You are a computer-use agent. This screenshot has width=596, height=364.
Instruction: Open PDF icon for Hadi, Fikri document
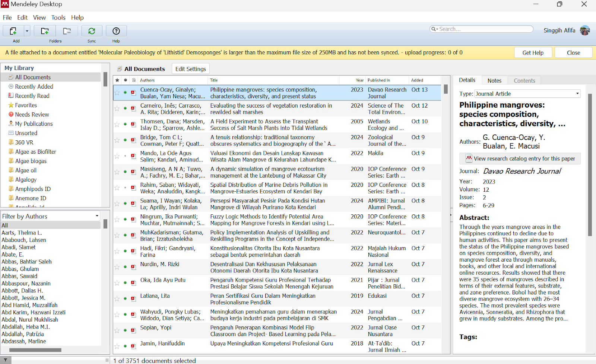click(133, 251)
